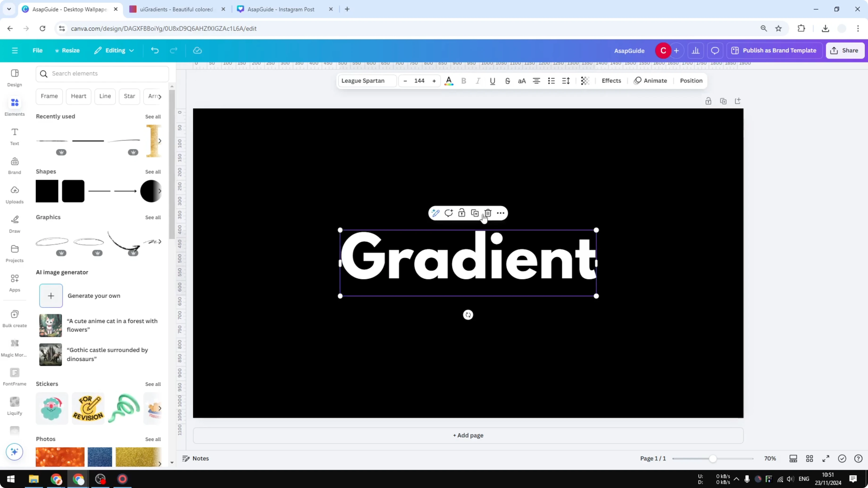Toggle underline formatting
The height and width of the screenshot is (488, 868).
click(x=493, y=81)
